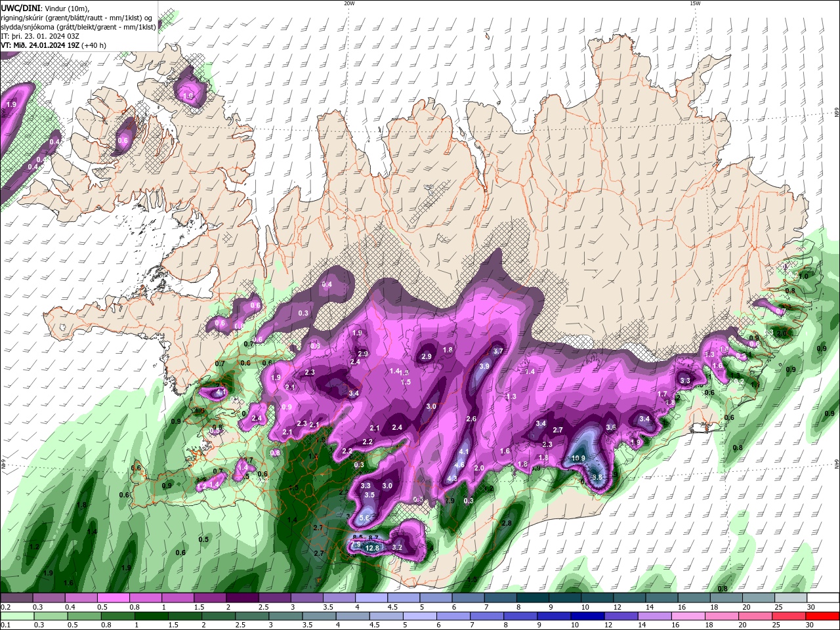
Task: Select the dark purple 2 mm snow swatch
Action: (x=242, y=598)
